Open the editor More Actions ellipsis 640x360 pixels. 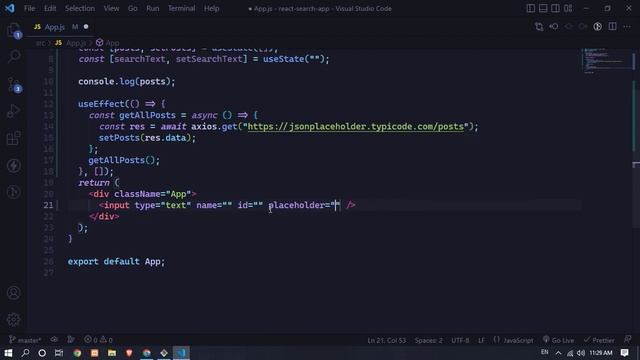pos(627,27)
